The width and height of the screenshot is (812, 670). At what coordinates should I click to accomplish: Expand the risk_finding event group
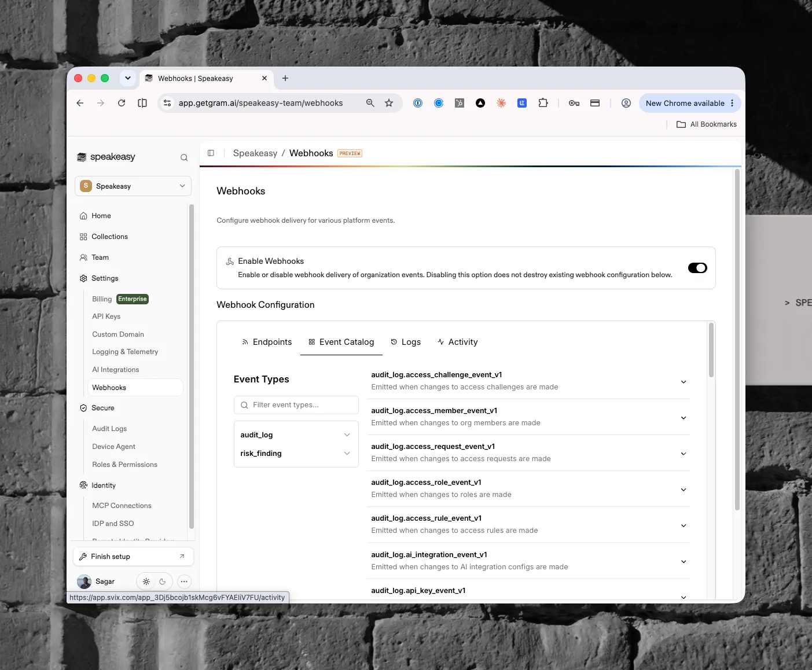[296, 454]
